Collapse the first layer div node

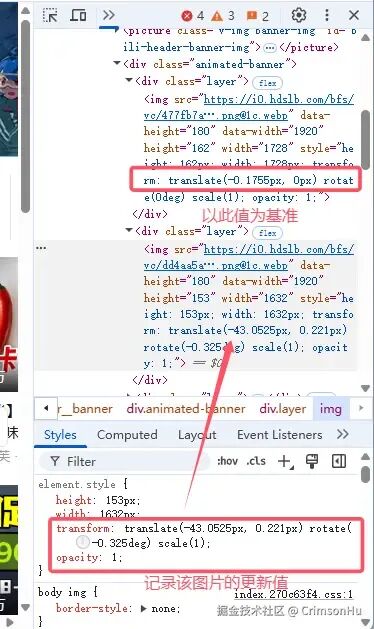[129, 80]
